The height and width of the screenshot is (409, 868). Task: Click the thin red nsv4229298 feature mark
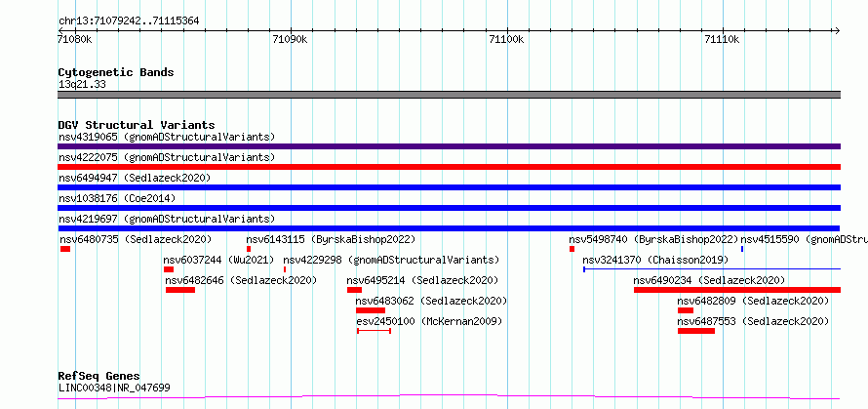pyautogui.click(x=285, y=269)
